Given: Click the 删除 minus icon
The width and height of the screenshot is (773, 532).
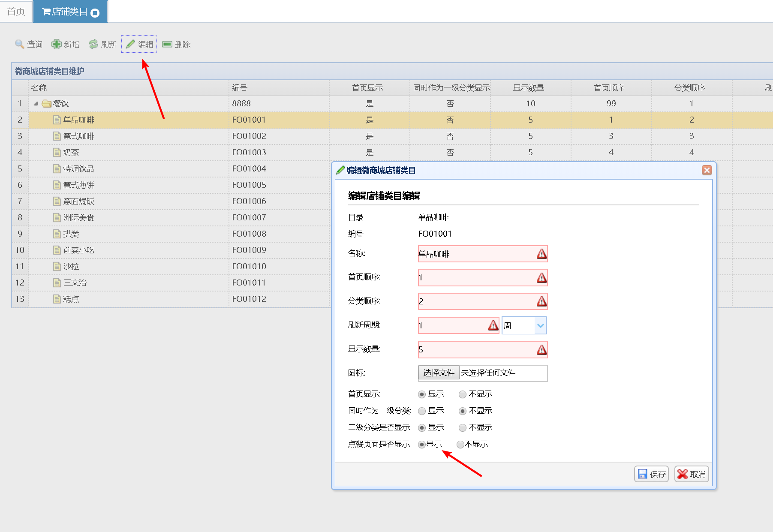Looking at the screenshot, I should [x=167, y=44].
